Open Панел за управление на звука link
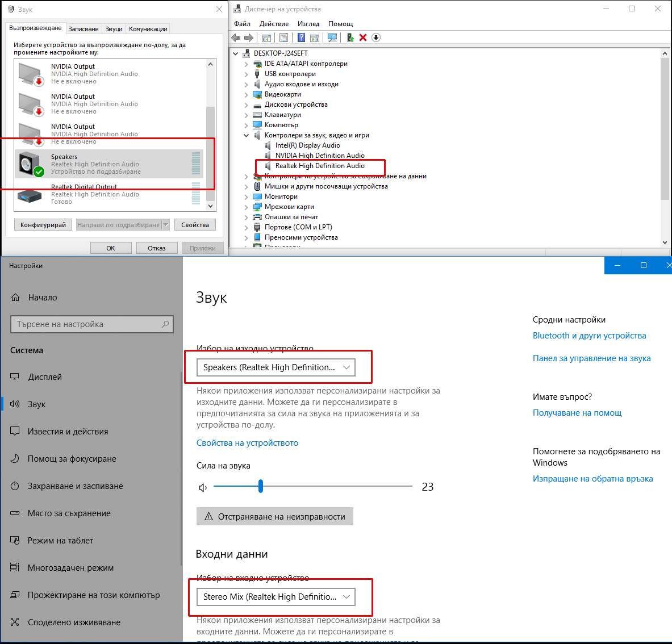Viewport: 672px width, 644px height. pos(591,358)
